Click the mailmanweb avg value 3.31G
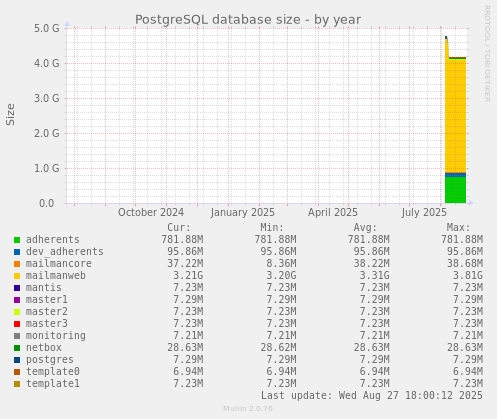This screenshot has height=419, width=497. click(374, 276)
